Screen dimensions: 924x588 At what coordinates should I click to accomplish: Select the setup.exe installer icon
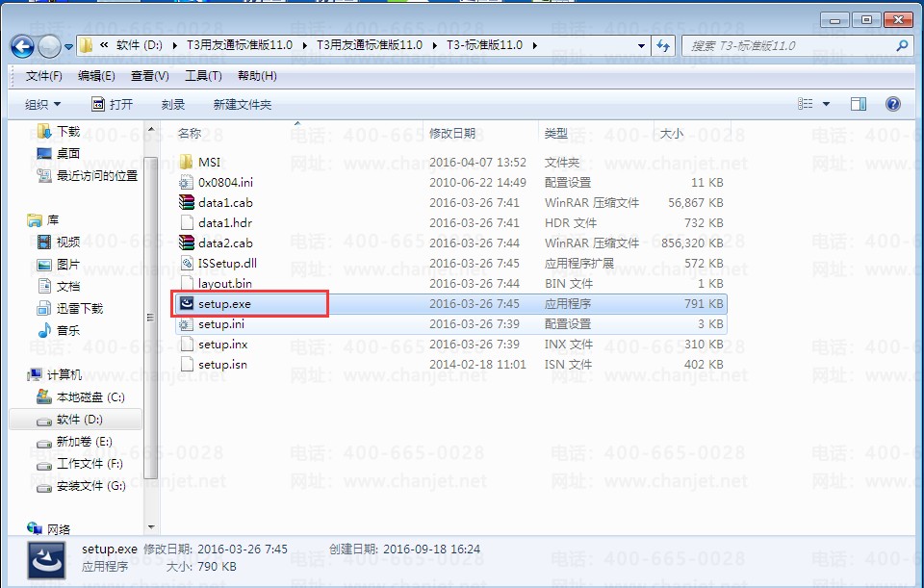click(x=186, y=303)
